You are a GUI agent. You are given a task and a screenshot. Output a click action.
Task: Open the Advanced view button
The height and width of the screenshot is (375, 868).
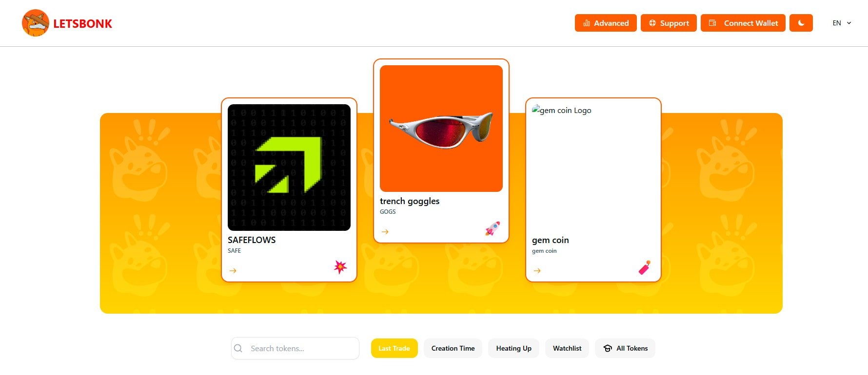[x=606, y=23]
